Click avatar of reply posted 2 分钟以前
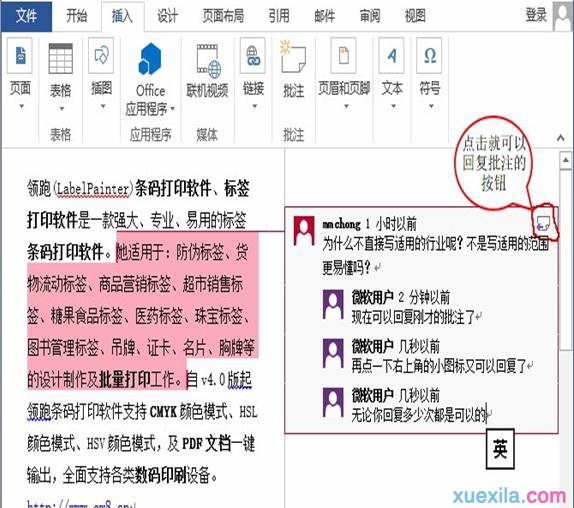 click(x=333, y=304)
